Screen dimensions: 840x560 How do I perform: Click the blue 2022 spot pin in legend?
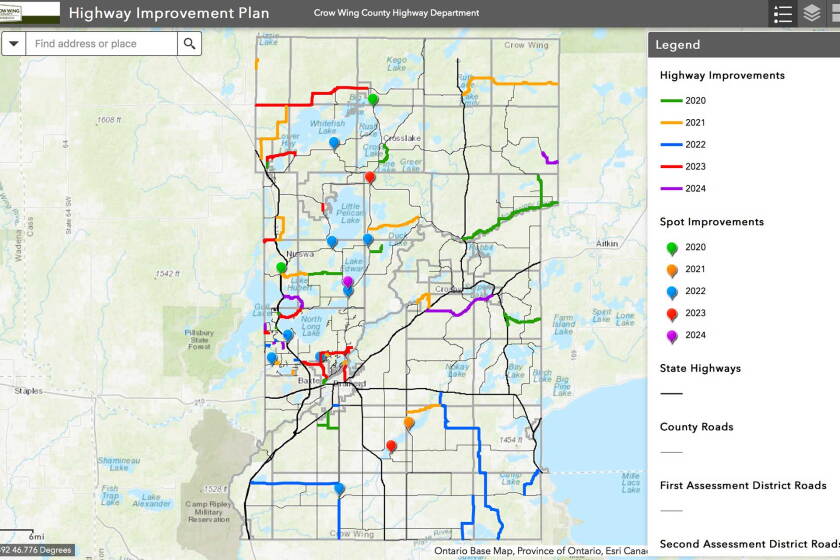(672, 292)
